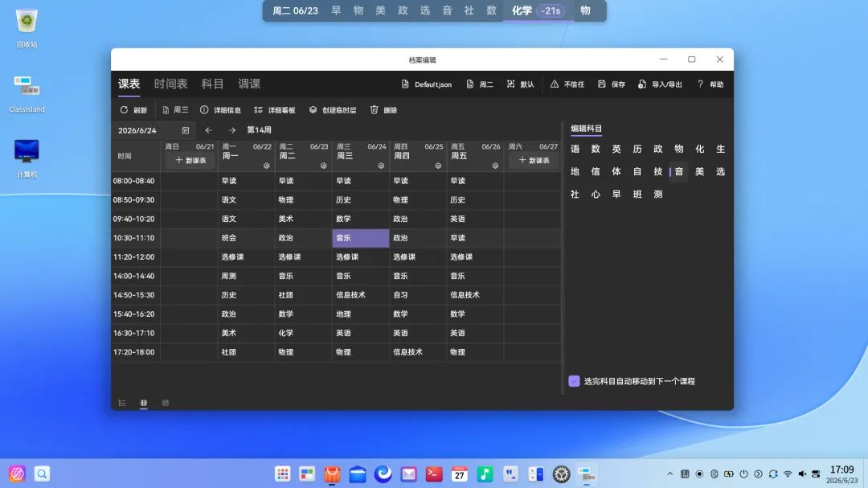Open the terminal app in the dock
Screen dimensions: 868x488
[x=434, y=474]
